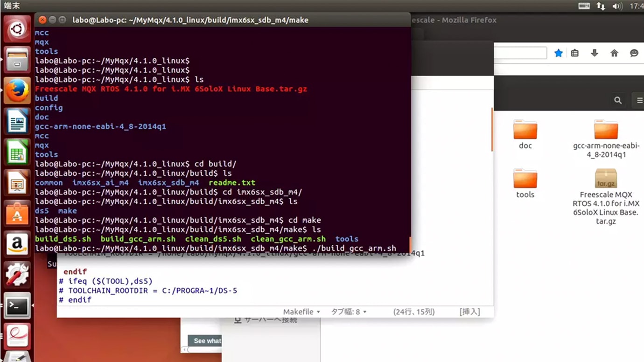Click the See what button at the bottom

click(205, 341)
